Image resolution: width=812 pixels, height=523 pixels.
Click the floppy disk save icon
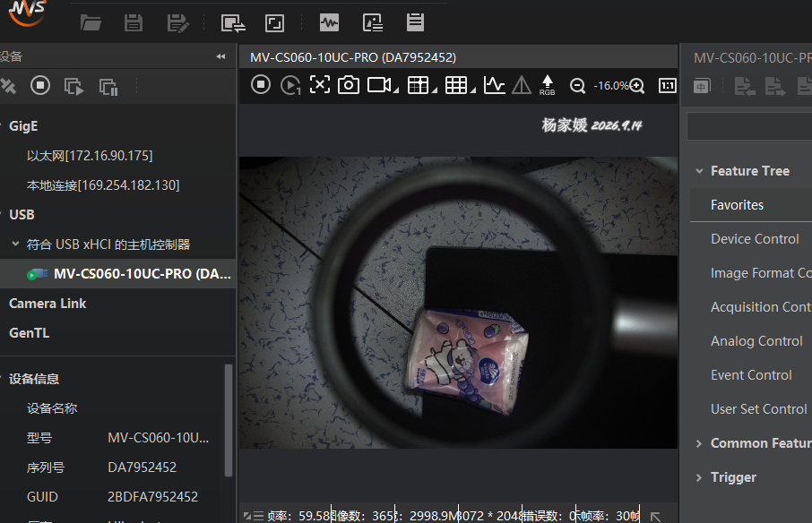click(134, 22)
